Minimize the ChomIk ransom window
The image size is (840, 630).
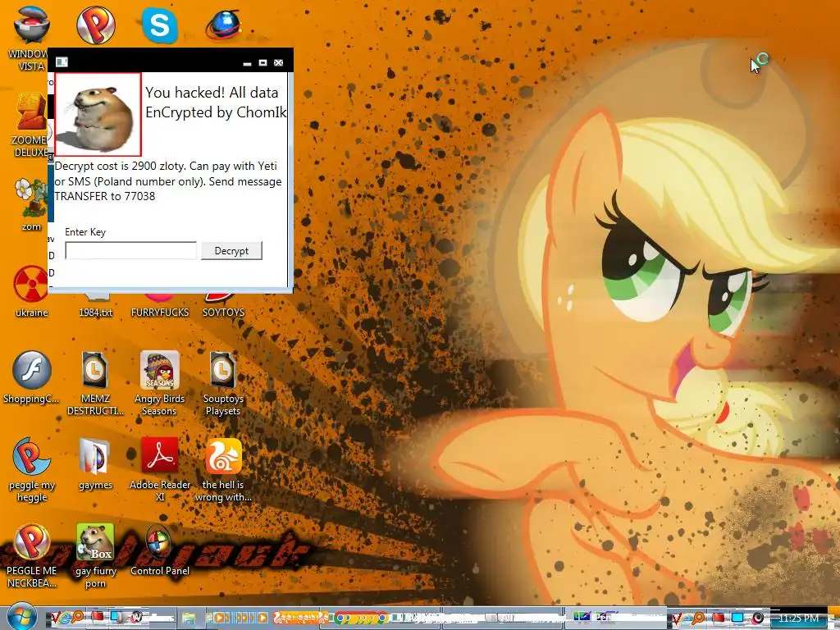tap(247, 62)
